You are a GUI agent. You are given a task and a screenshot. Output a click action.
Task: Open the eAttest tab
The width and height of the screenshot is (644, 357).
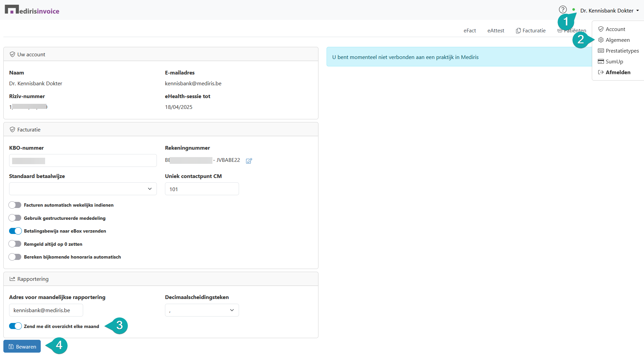click(x=496, y=31)
